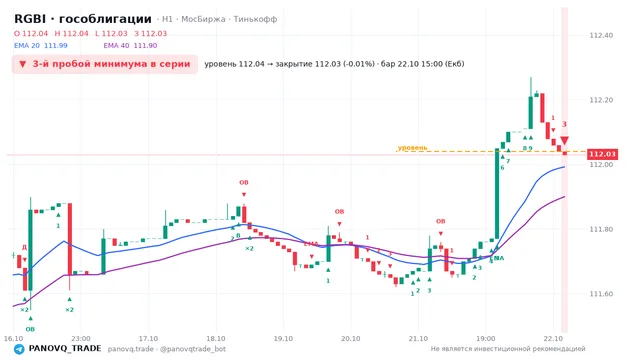This screenshot has width=640, height=360.
Task: Click the red 'OB' marker near 20.10
Action: [339, 211]
